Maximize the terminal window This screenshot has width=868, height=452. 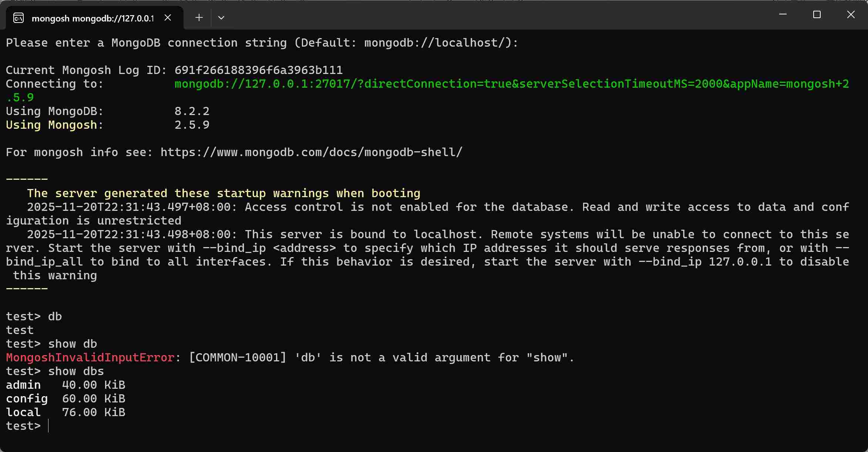[x=817, y=15]
